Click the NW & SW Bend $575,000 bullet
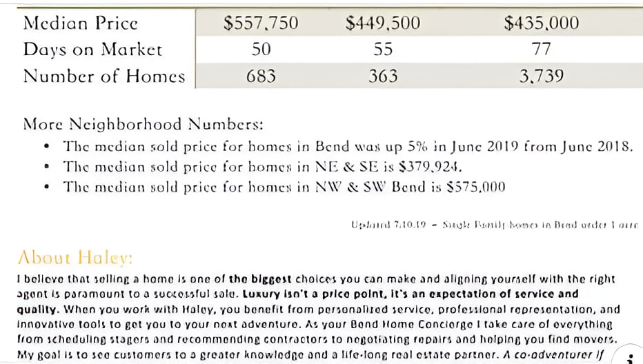643x364 pixels. point(284,187)
